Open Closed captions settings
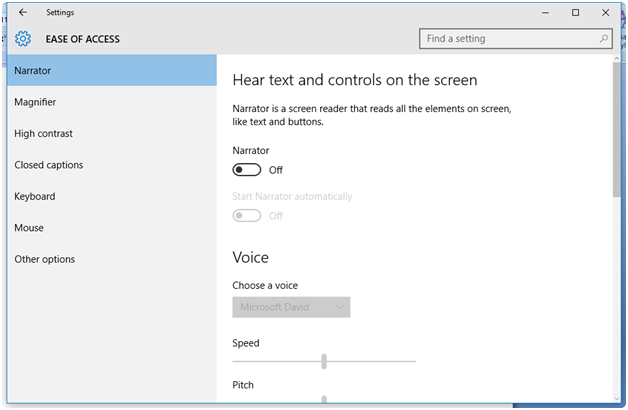The height and width of the screenshot is (410, 628). click(x=49, y=165)
